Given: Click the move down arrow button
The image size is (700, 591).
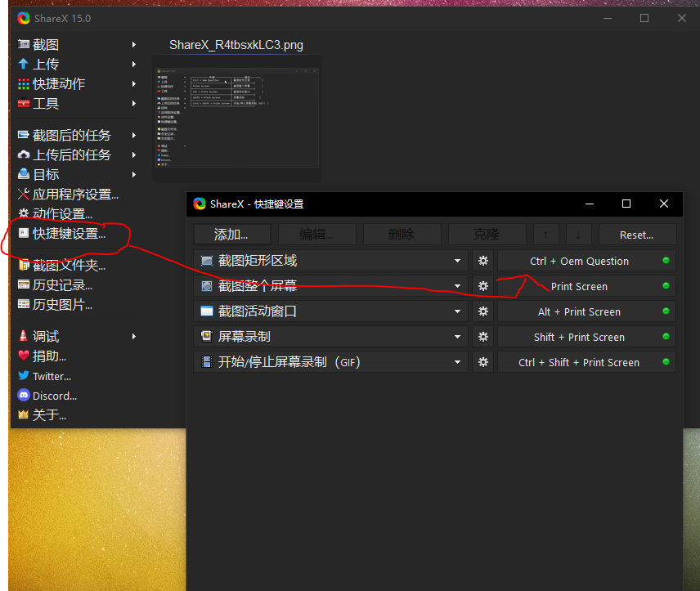Looking at the screenshot, I should pyautogui.click(x=579, y=235).
